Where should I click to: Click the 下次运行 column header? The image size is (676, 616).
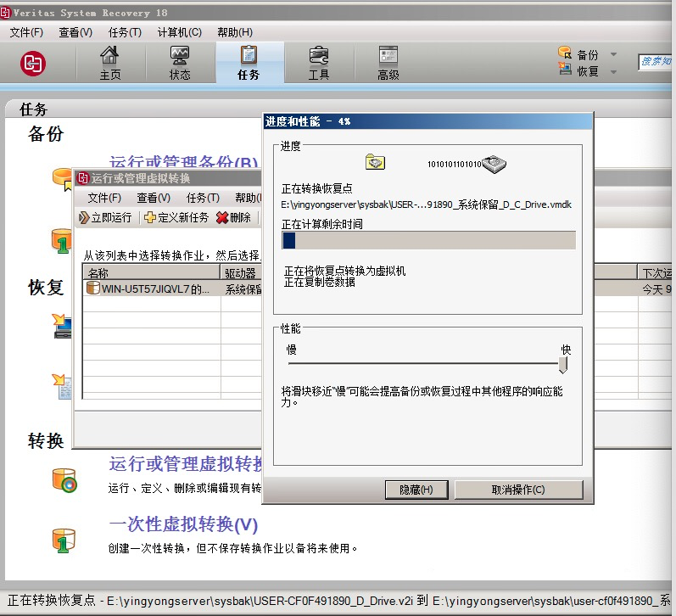point(656,273)
